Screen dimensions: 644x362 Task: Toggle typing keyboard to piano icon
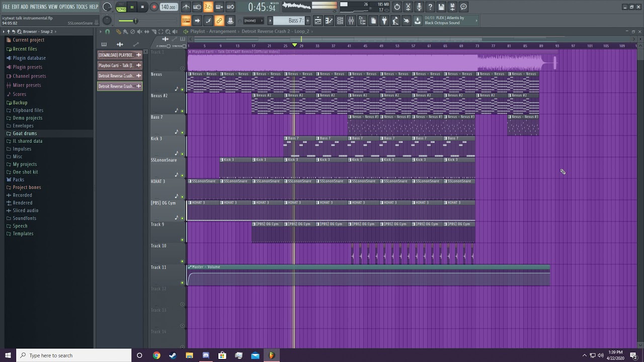(x=186, y=21)
